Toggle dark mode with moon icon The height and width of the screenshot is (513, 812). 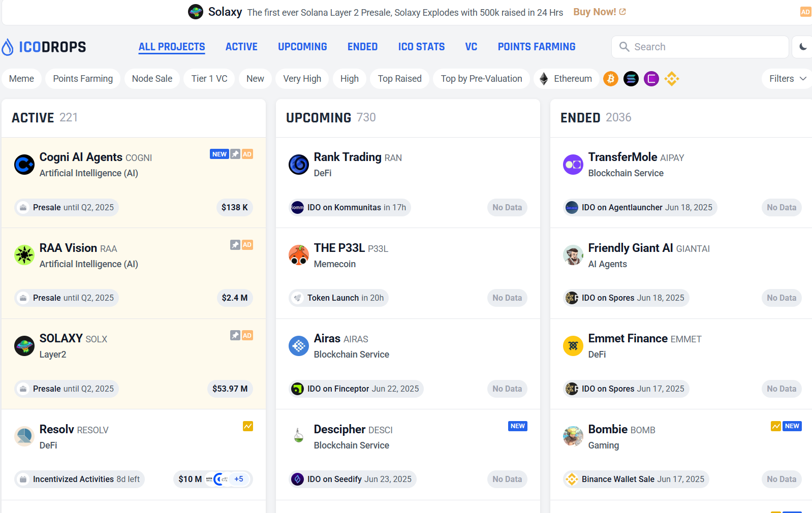click(803, 47)
